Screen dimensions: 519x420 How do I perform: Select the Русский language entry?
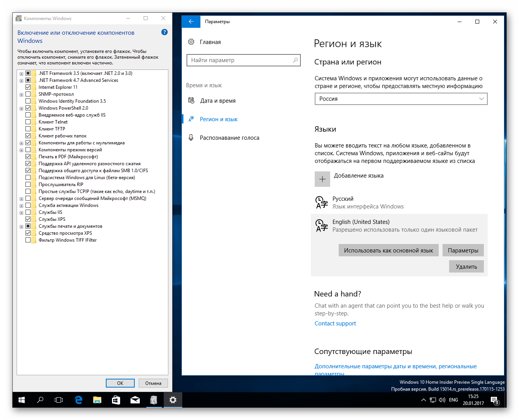pos(399,202)
